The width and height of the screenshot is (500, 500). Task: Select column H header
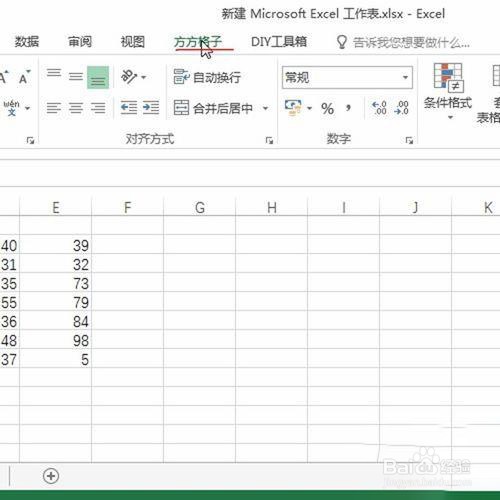(x=272, y=207)
